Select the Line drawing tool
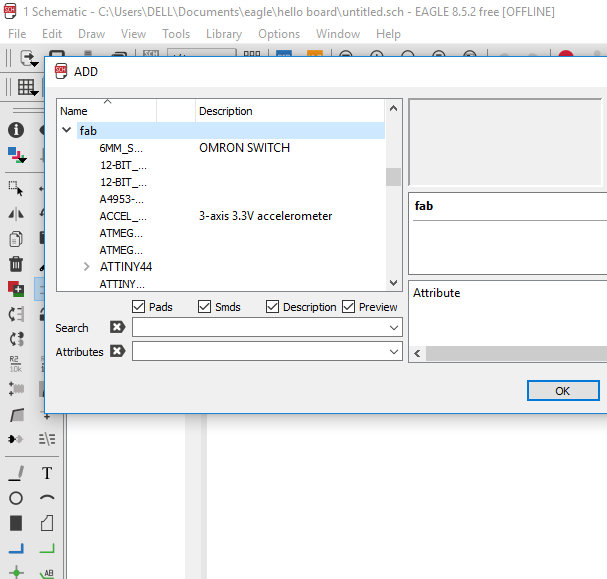 pyautogui.click(x=16, y=473)
